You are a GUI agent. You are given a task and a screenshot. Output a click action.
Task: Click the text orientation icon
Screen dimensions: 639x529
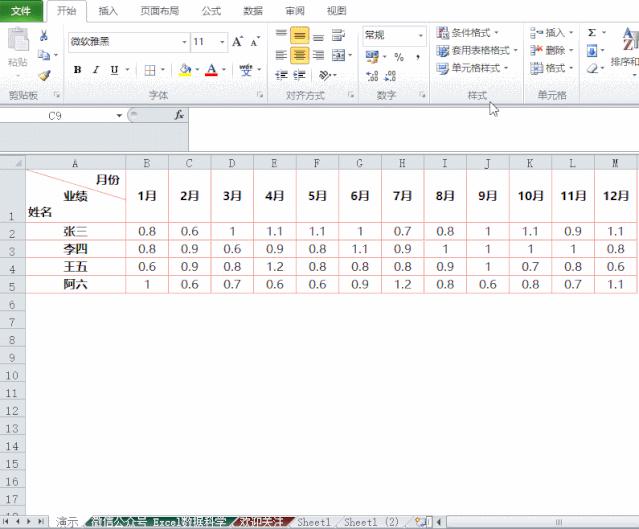[x=325, y=75]
